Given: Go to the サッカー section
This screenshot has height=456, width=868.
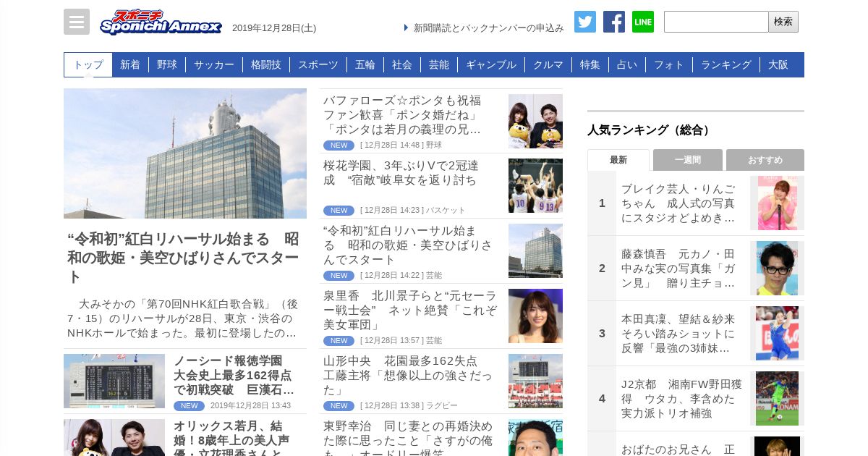Looking at the screenshot, I should coord(214,64).
